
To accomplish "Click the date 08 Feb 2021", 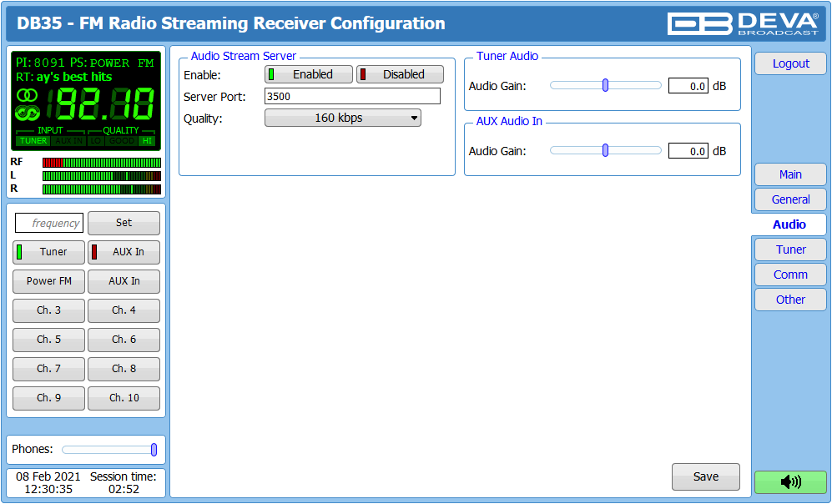I will coord(48,476).
